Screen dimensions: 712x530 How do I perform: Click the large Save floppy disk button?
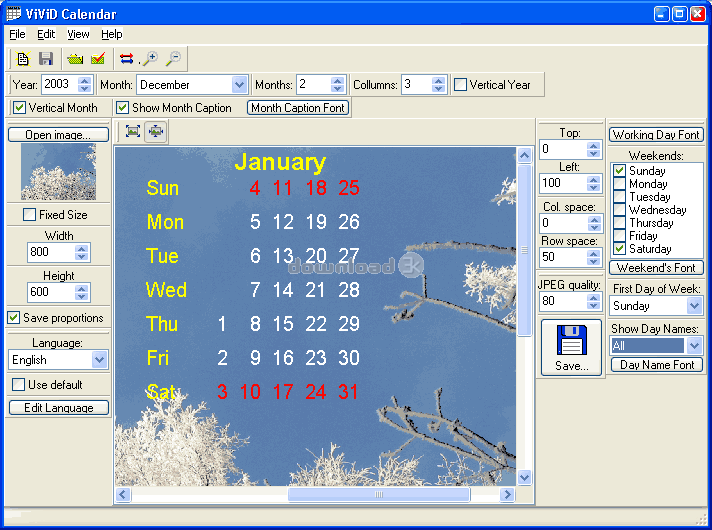(x=572, y=348)
